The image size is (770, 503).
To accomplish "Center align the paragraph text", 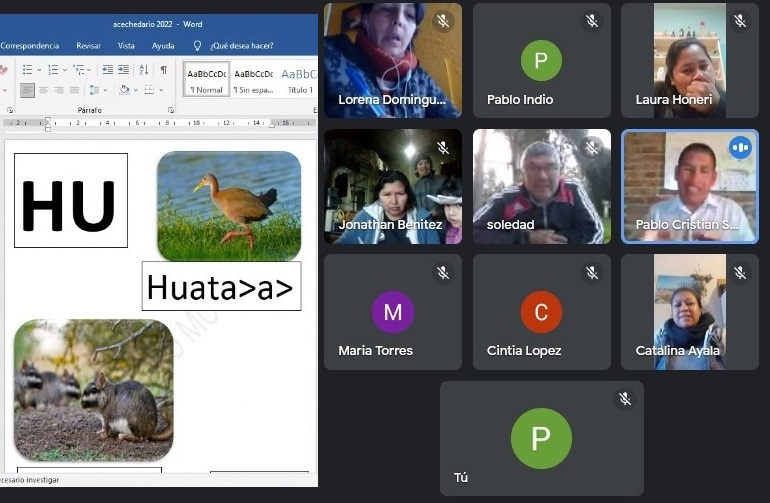I will pyautogui.click(x=44, y=90).
